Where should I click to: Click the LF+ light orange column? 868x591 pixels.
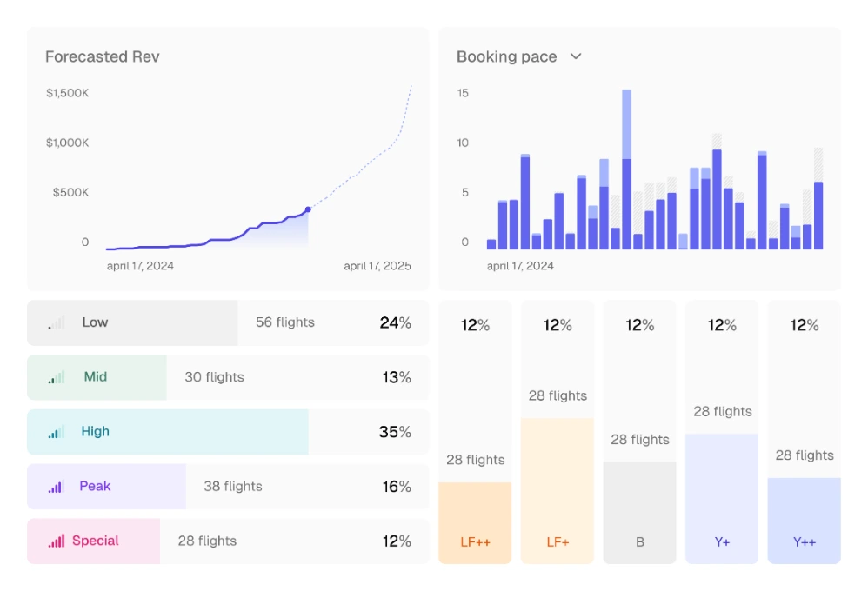(558, 491)
